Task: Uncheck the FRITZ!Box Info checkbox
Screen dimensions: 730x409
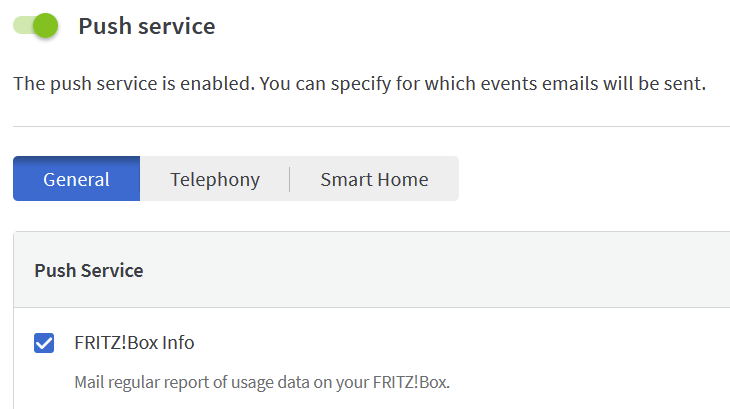Action: [44, 343]
